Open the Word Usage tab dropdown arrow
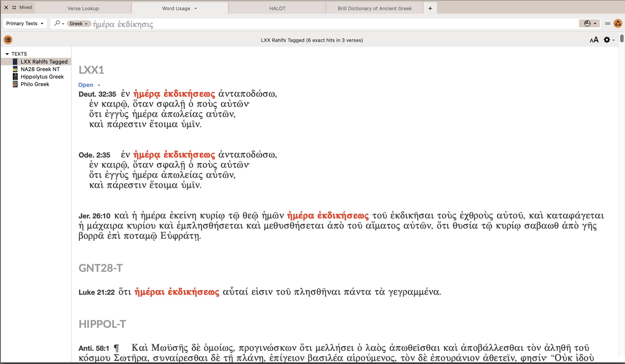Screen dimensions: 625x364 [196, 9]
